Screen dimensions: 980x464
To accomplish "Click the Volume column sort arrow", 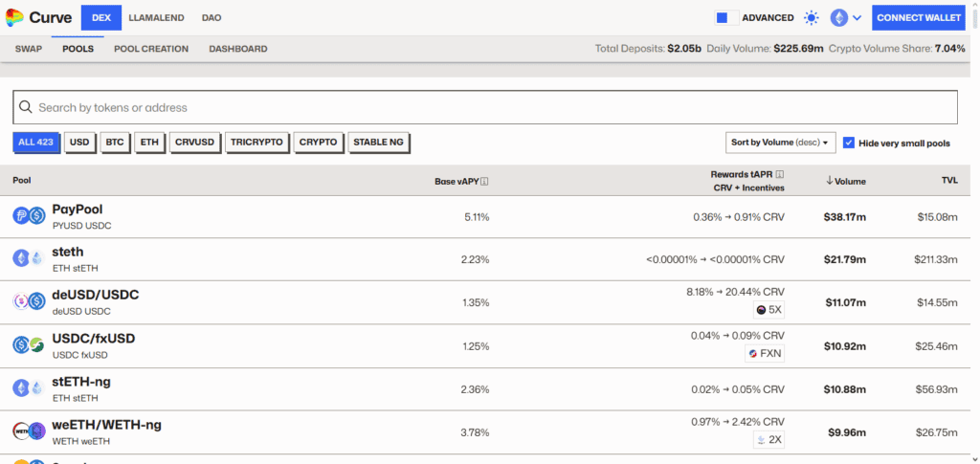I will click(x=830, y=181).
